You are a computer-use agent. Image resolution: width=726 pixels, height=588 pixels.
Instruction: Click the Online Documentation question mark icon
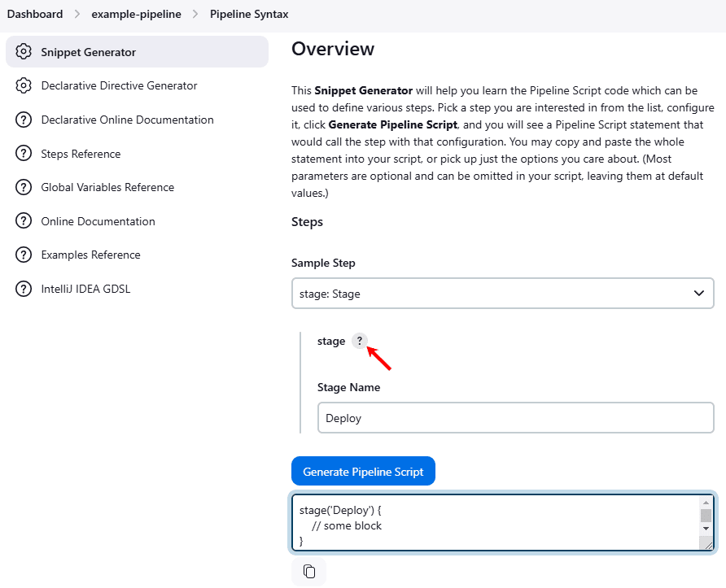(x=24, y=222)
